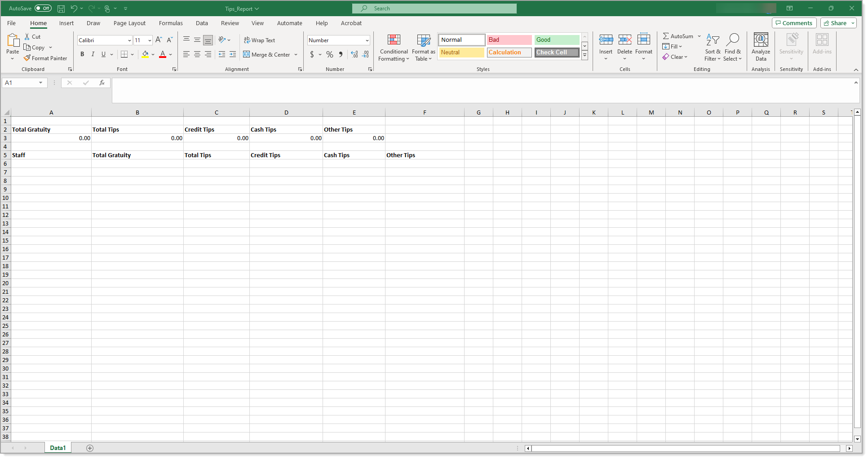Expand the Name Box dropdown
The image size is (868, 459).
[40, 83]
